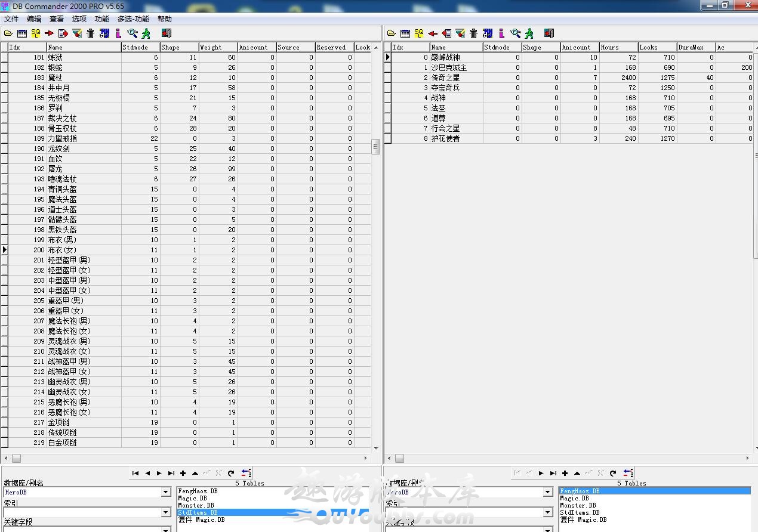Screen dimensions: 758x532
Task: Click the left grid vertical scrollbar thumb
Action: click(375, 147)
